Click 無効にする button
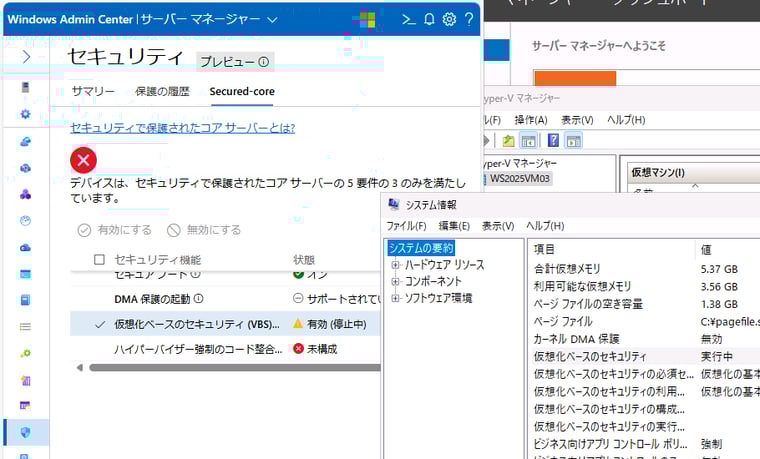 pyautogui.click(x=204, y=230)
